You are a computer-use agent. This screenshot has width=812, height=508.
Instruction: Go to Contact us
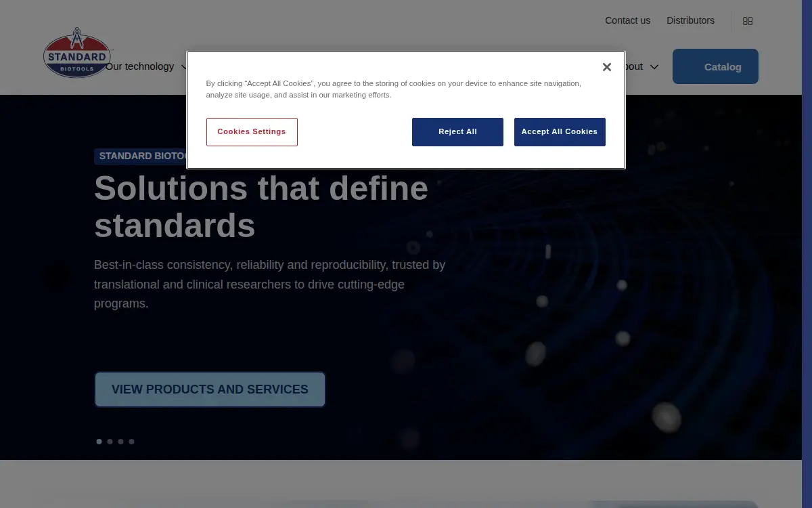[627, 20]
